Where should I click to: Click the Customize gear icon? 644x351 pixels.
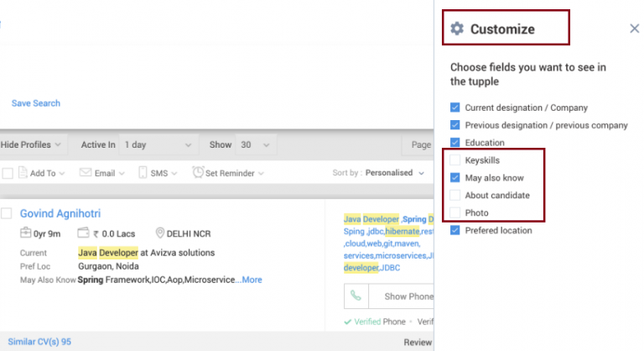[x=457, y=29]
